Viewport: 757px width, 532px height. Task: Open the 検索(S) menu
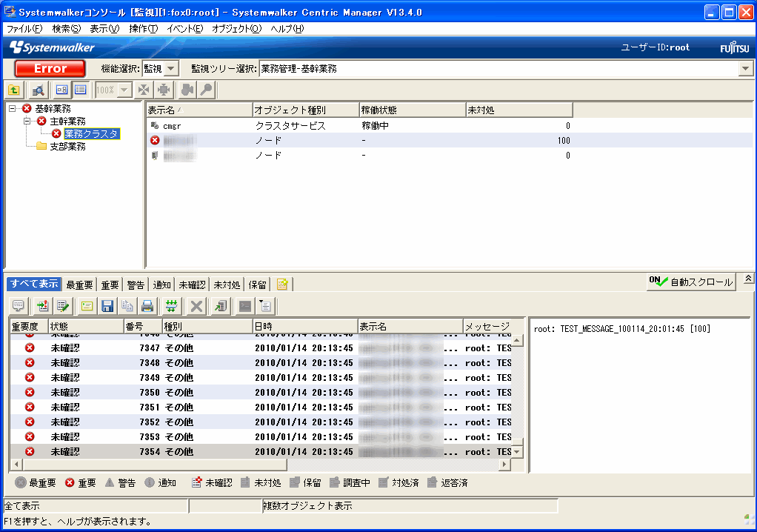point(67,28)
